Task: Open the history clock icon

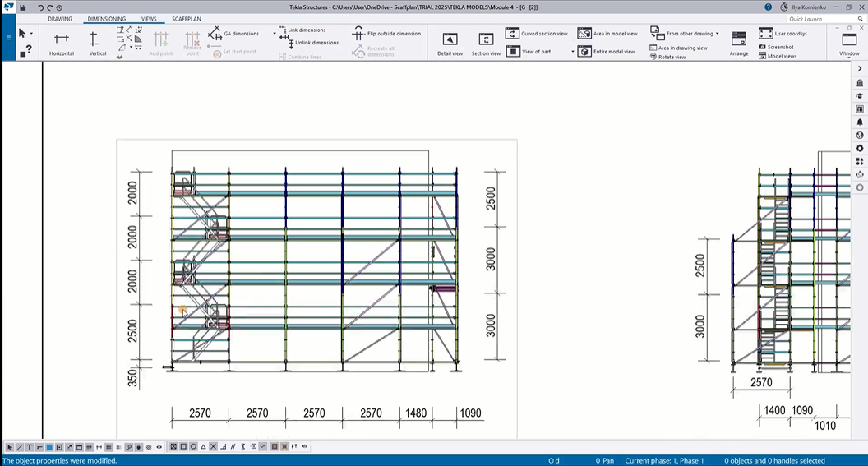Action: pyautogui.click(x=58, y=7)
